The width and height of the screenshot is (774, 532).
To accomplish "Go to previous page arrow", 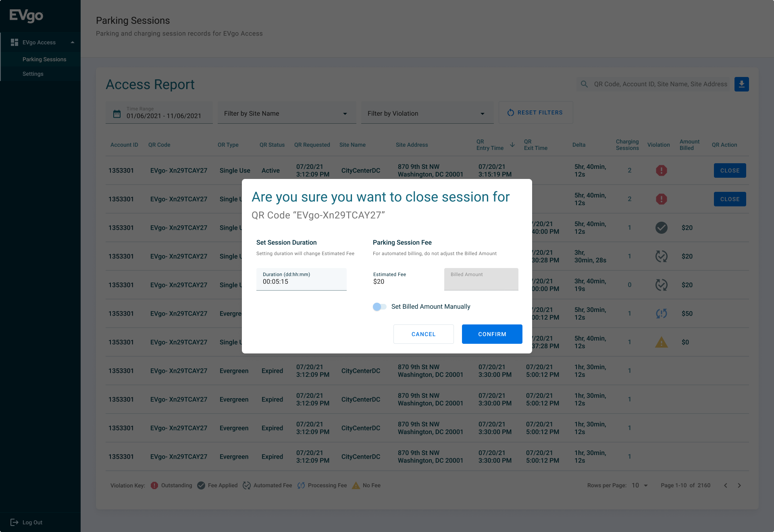I will pos(725,485).
